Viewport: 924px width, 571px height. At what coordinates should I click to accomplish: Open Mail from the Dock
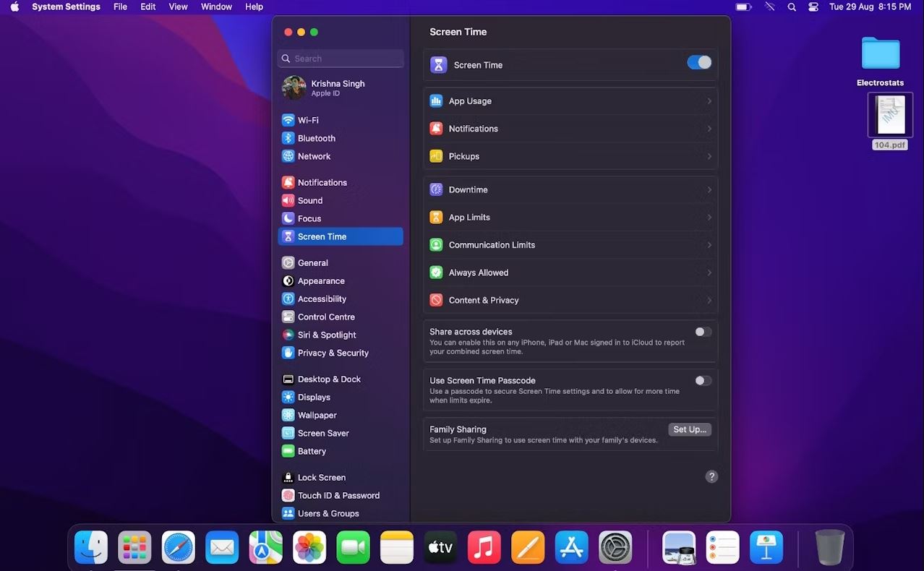point(222,547)
